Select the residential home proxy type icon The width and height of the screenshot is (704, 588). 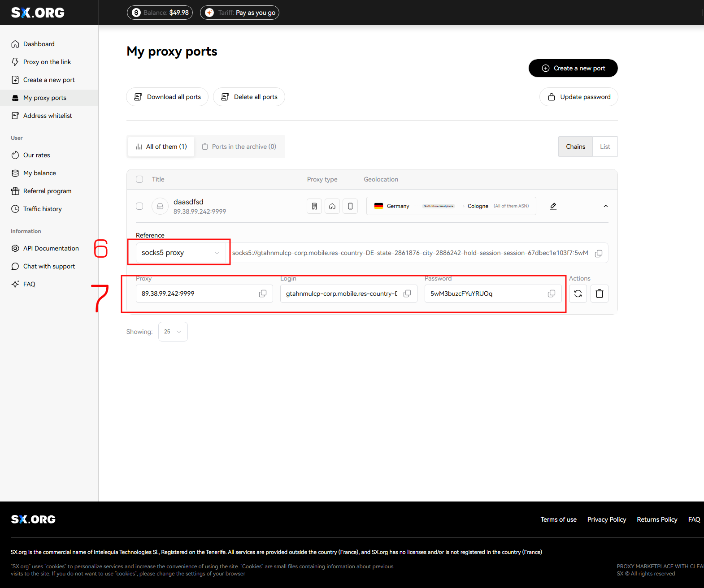click(332, 206)
